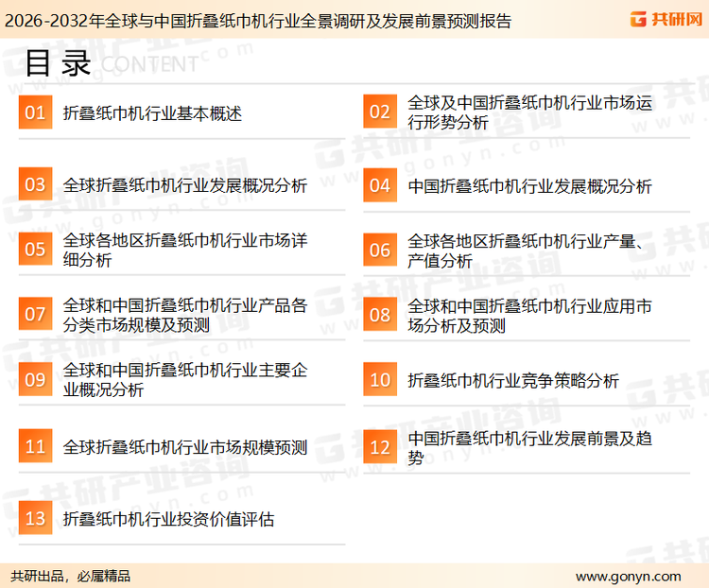The width and height of the screenshot is (709, 588).
Task: Click the footer slogan 共研出品，必属精品
Action: [x=71, y=577]
